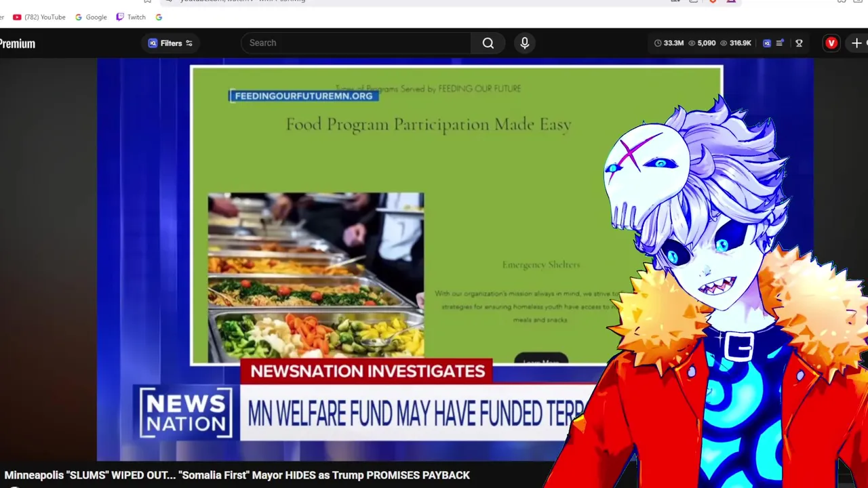Screen dimensions: 868x488
Task: Focus the YouTube Search field
Action: [x=356, y=43]
